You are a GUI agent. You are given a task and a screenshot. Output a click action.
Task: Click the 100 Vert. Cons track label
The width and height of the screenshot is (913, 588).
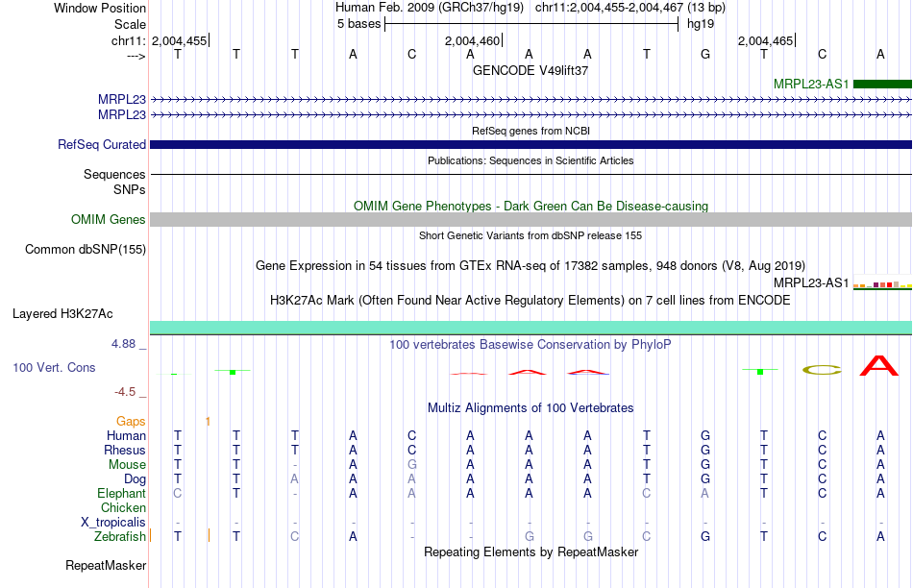(x=54, y=367)
